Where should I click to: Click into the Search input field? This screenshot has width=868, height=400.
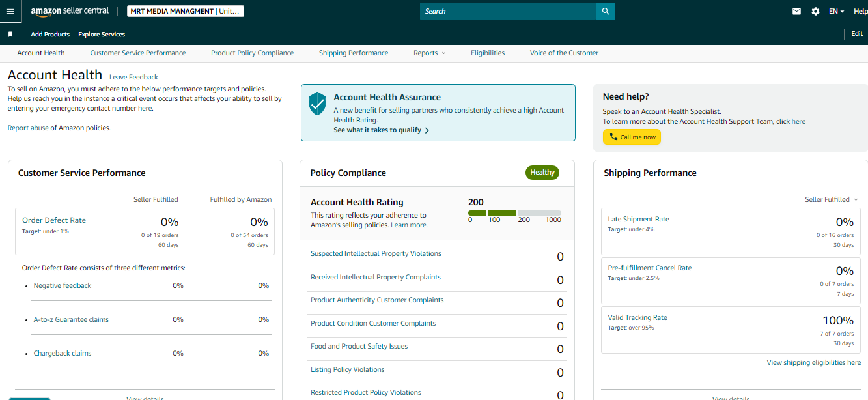click(508, 11)
